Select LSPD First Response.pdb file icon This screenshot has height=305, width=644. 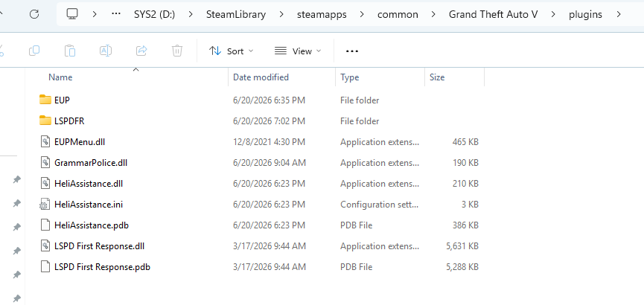[45, 267]
